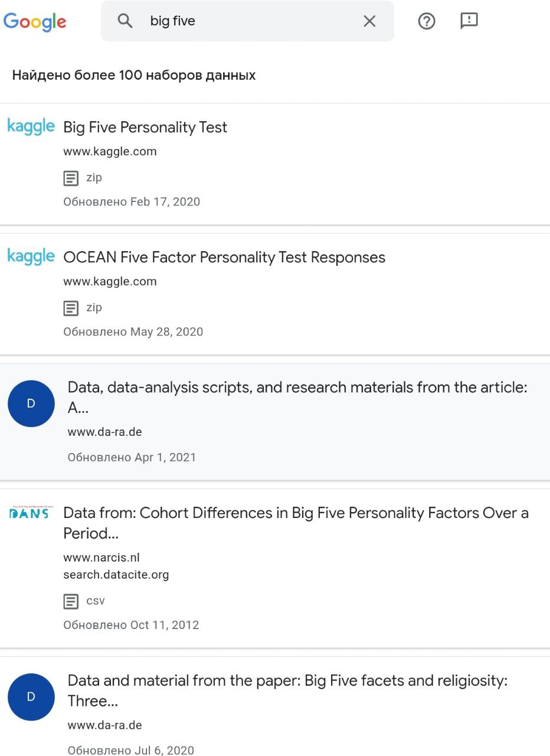Click Kaggle logo beside Big Five Personality Test
Screen dimensions: 550x756
[31, 126]
